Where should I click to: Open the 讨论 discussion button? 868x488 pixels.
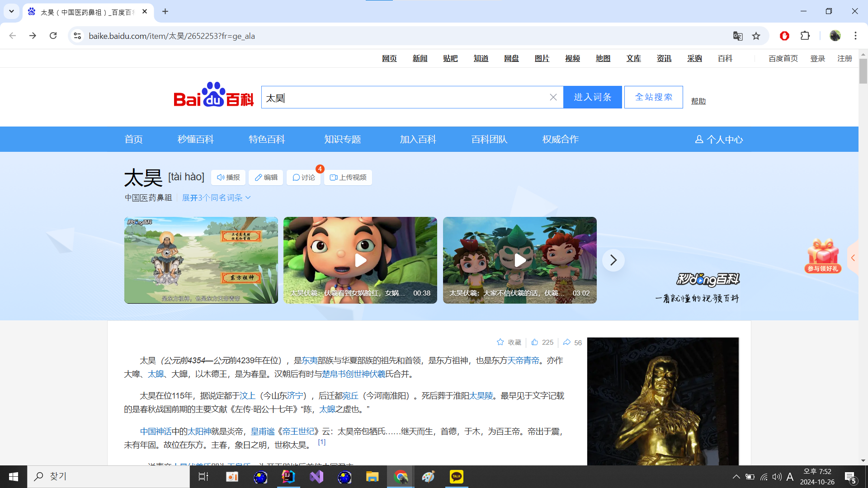[x=304, y=178]
